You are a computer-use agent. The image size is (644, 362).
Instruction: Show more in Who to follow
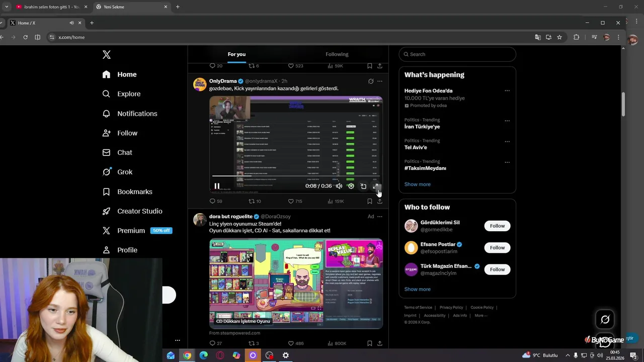(x=418, y=289)
